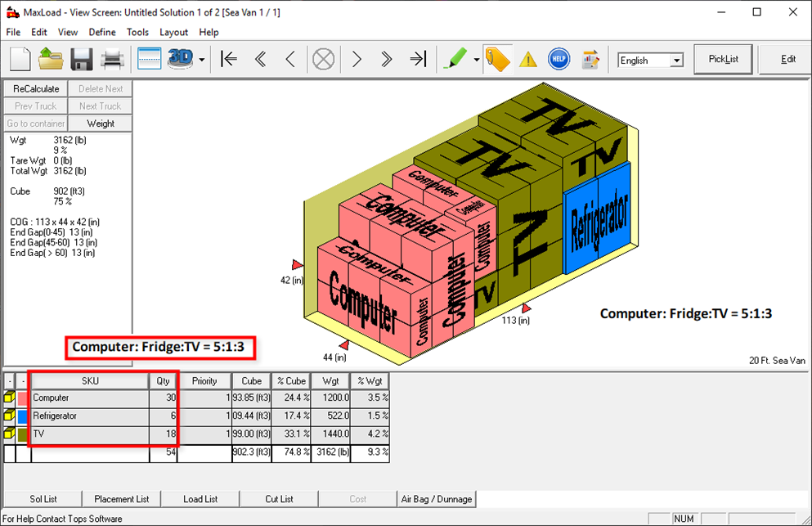Toggle the orange label tag button
The width and height of the screenshot is (812, 526).
(497, 60)
